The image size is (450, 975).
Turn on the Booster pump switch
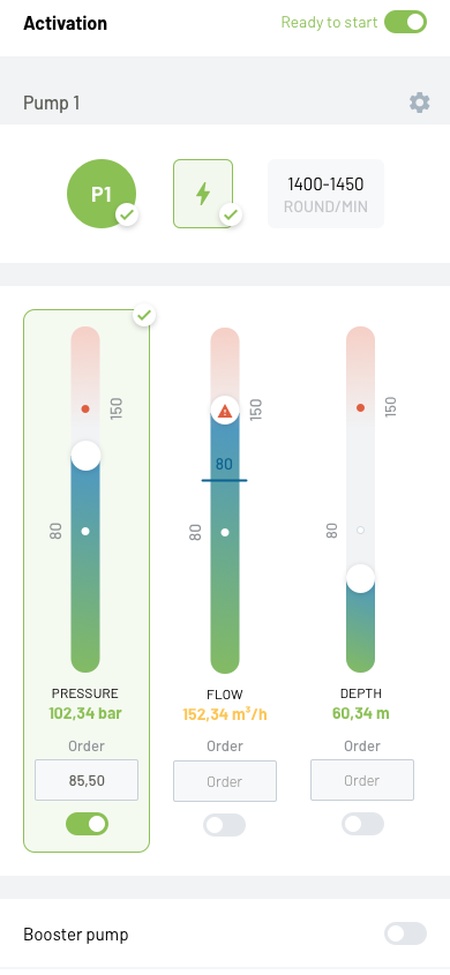click(406, 933)
